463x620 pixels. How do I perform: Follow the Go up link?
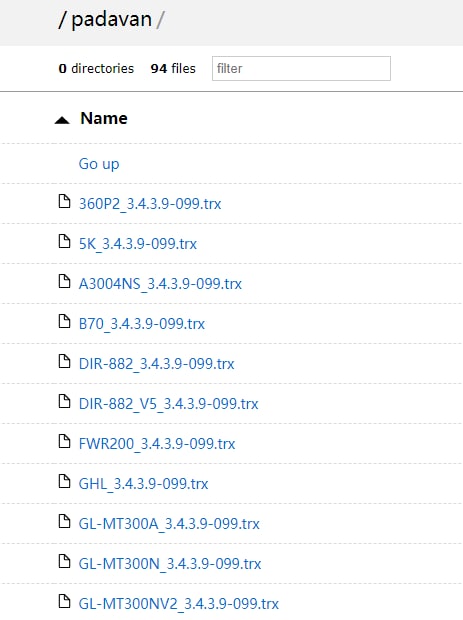pyautogui.click(x=99, y=164)
